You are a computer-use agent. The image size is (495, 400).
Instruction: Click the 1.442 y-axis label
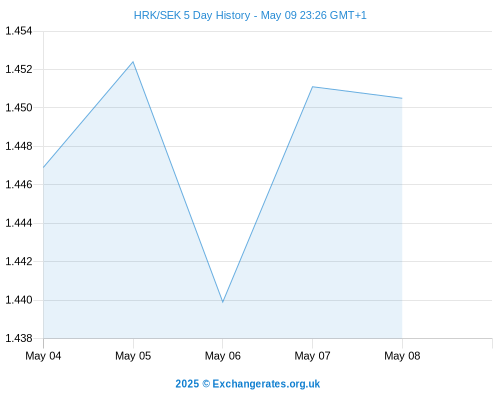(x=19, y=261)
